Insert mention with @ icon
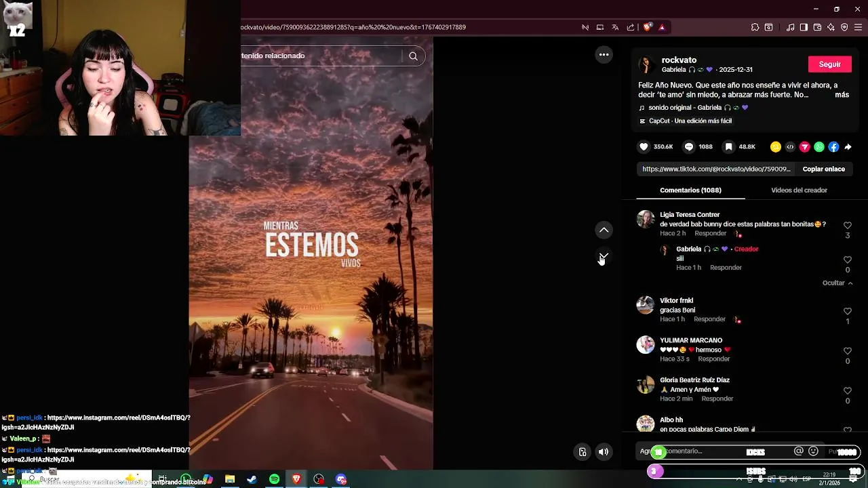Image resolution: width=868 pixels, height=488 pixels. [x=798, y=451]
